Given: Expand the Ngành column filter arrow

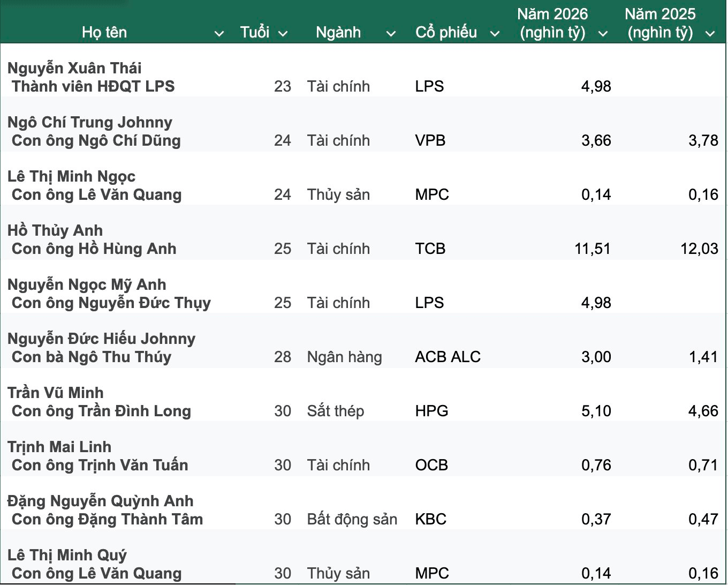Looking at the screenshot, I should point(391,34).
